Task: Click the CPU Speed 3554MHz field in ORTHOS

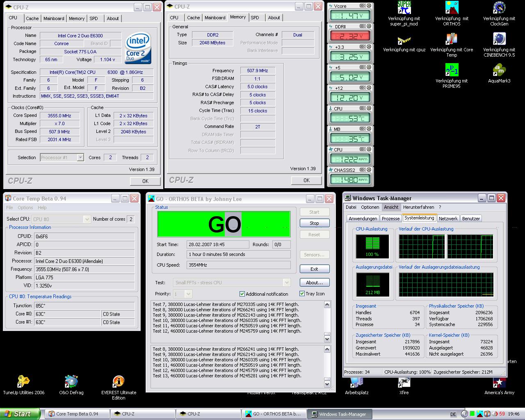Action: (x=238, y=265)
